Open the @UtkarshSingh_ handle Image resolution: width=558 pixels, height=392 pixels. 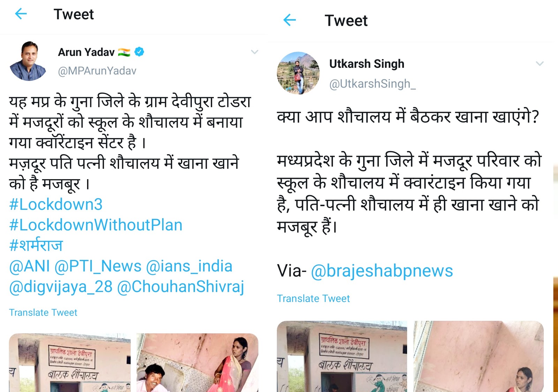coord(372,84)
